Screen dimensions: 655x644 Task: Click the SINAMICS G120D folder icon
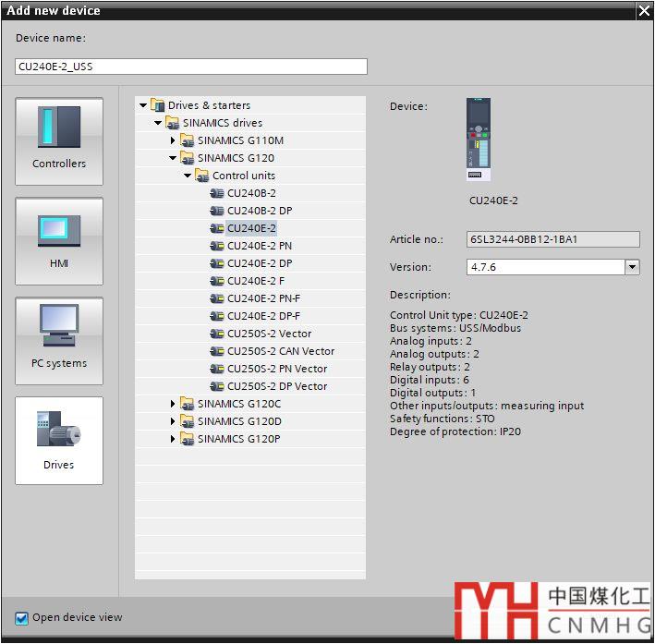tap(188, 420)
